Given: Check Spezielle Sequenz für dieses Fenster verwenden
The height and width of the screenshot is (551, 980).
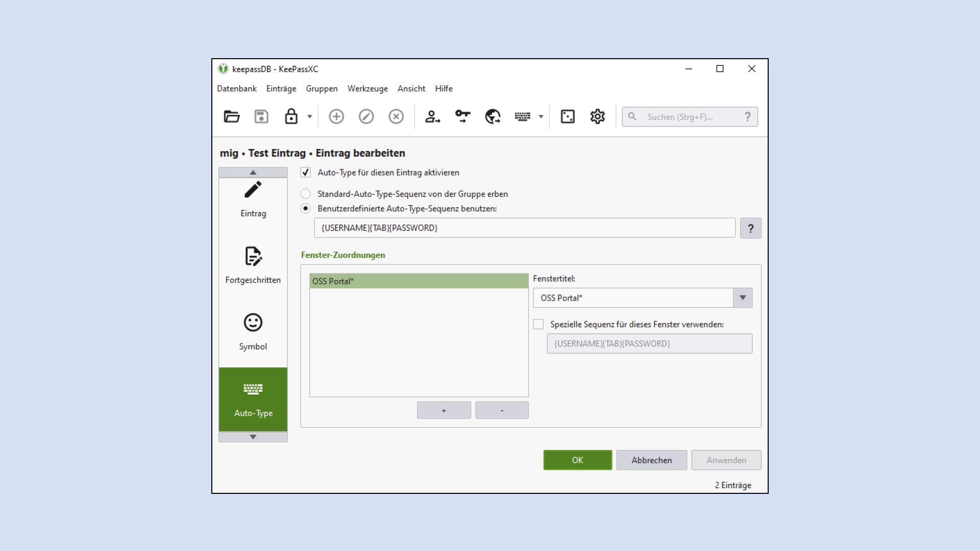Looking at the screenshot, I should point(539,323).
